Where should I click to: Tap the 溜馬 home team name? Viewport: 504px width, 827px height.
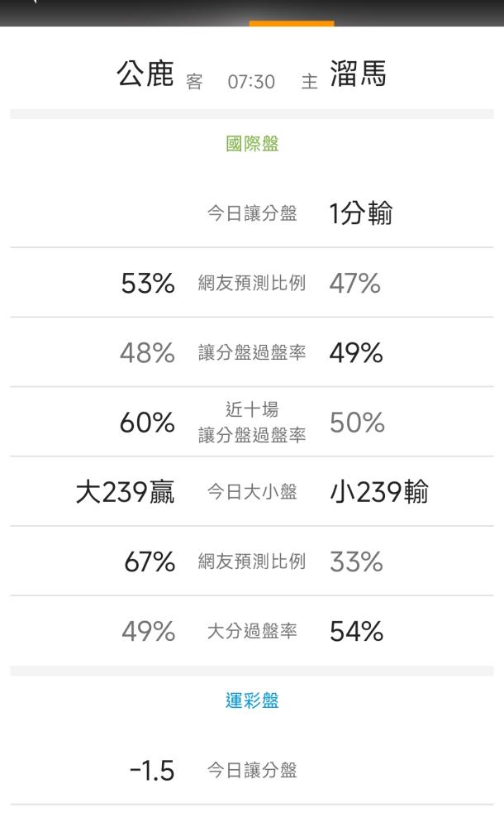(x=358, y=75)
